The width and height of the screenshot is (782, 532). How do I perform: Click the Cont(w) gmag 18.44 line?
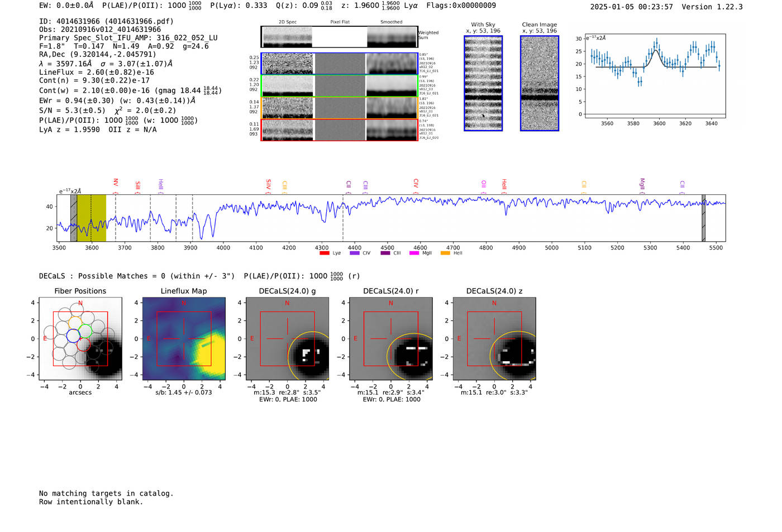131,90
